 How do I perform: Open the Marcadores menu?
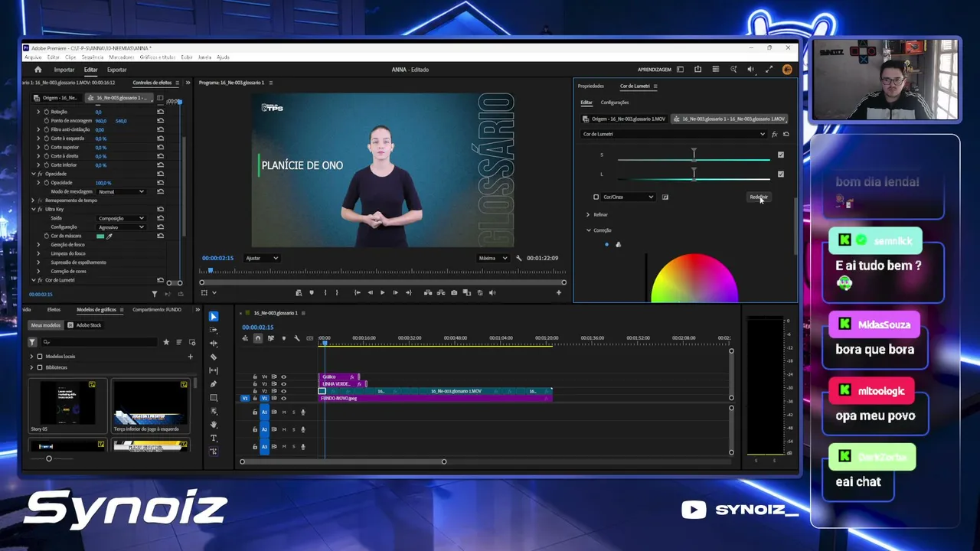point(122,57)
